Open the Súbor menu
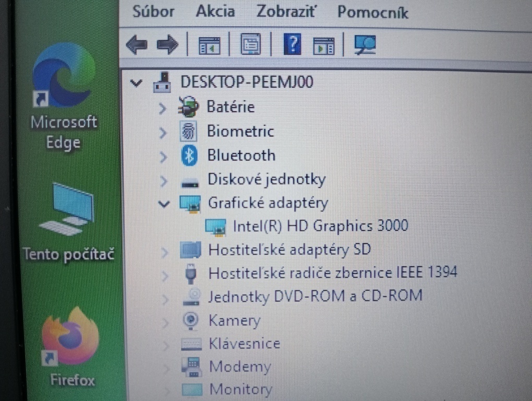The image size is (532, 401). click(153, 12)
